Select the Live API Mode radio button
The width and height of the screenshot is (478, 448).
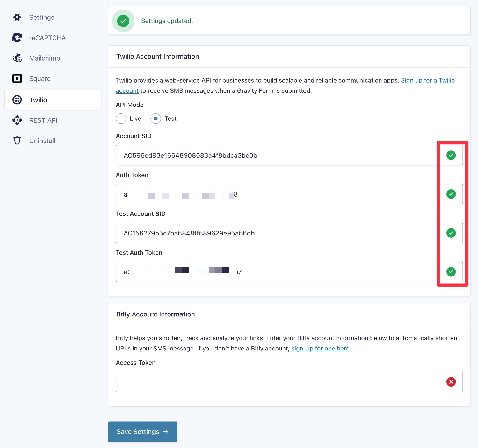click(121, 119)
